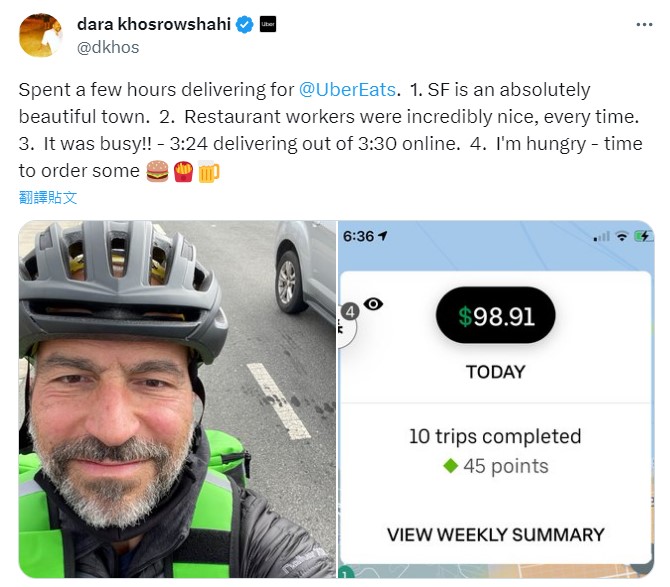
Task: Open dara khosrowshahi display name
Action: (x=154, y=24)
